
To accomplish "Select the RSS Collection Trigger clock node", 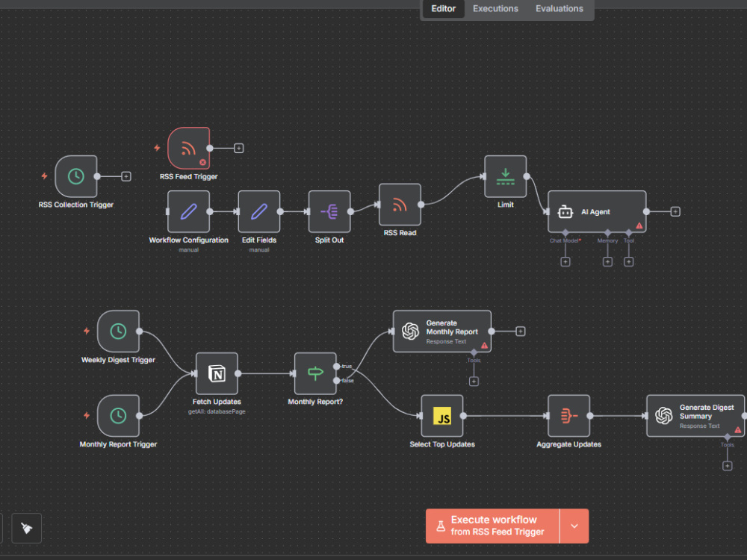I will tap(75, 176).
